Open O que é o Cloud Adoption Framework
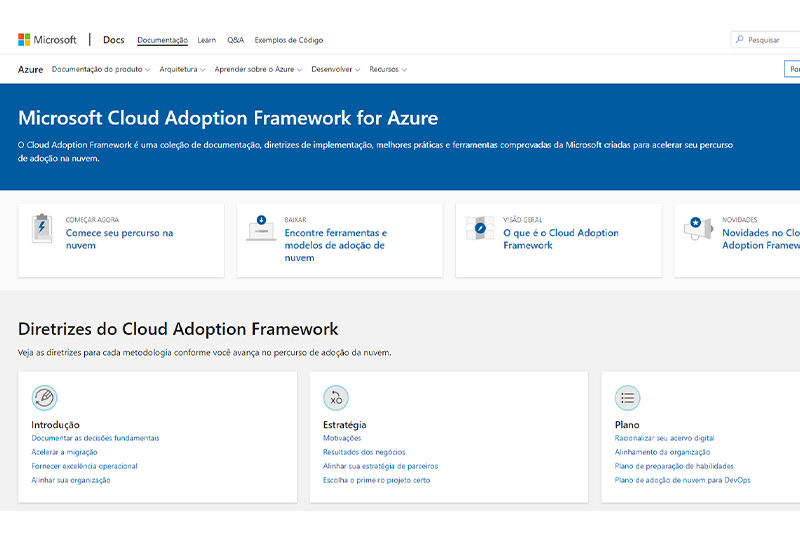Screen dimensions: 800x533 tap(561, 239)
